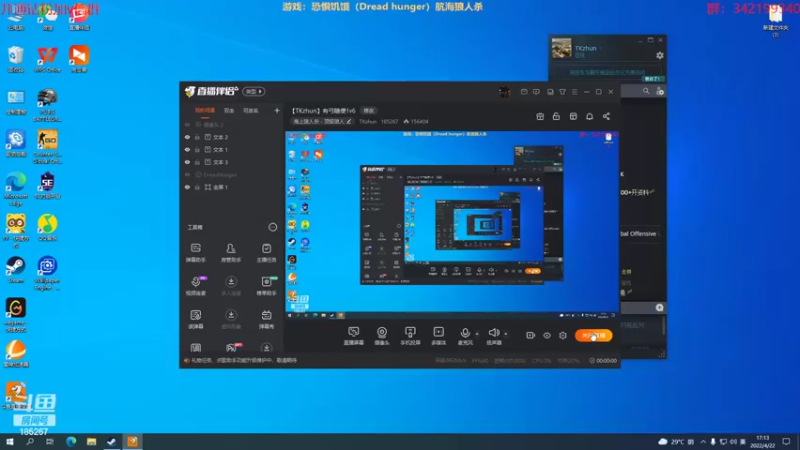This screenshot has height=450, width=800.
Task: Switch to the second scene tab
Action: [x=229, y=111]
